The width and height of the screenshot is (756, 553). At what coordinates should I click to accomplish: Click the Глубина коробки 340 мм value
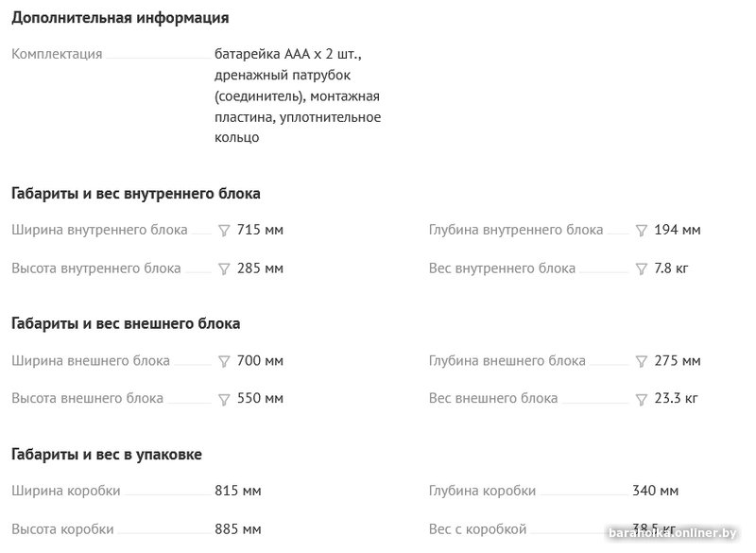pos(656,491)
